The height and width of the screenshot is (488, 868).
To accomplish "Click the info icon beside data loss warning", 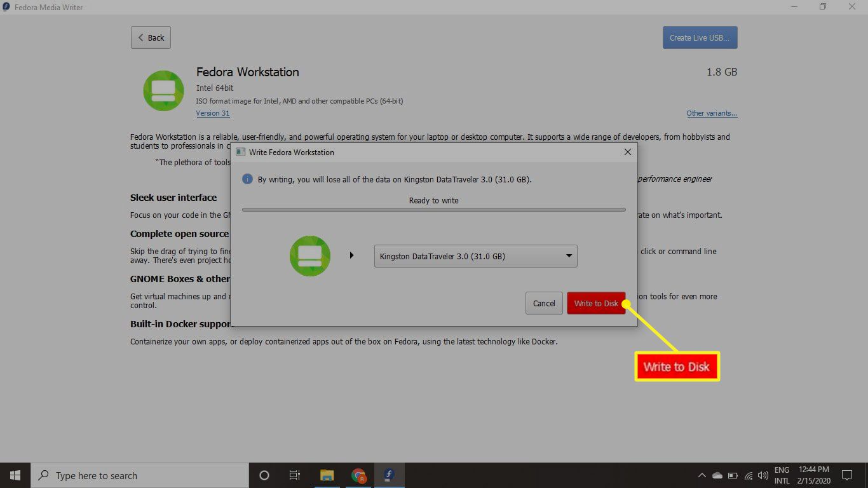I will pos(248,179).
